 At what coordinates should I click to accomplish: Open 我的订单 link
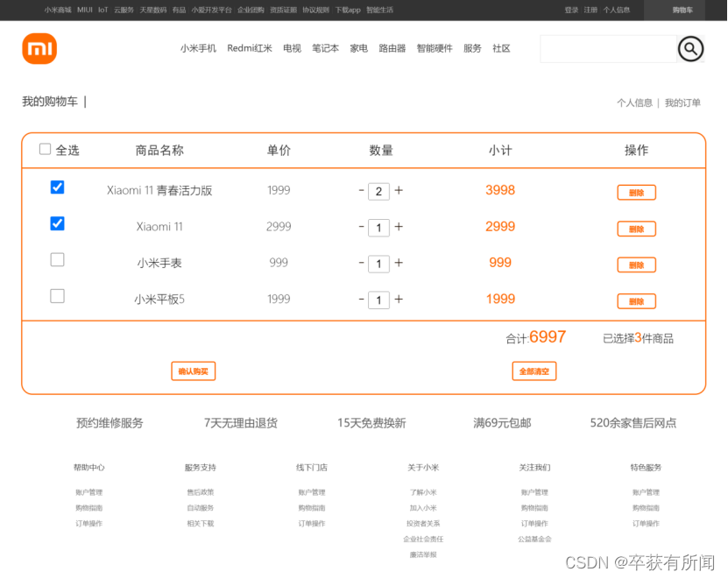tap(682, 102)
